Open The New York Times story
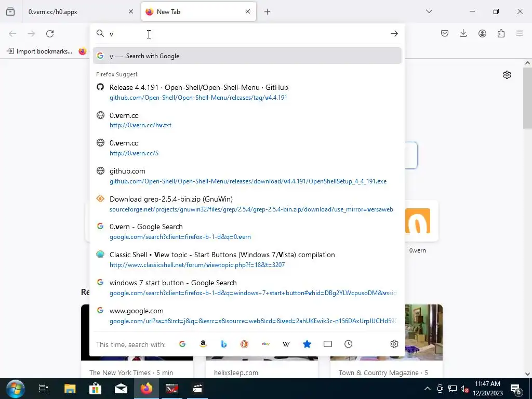Image resolution: width=532 pixels, height=399 pixels. pyautogui.click(x=137, y=368)
